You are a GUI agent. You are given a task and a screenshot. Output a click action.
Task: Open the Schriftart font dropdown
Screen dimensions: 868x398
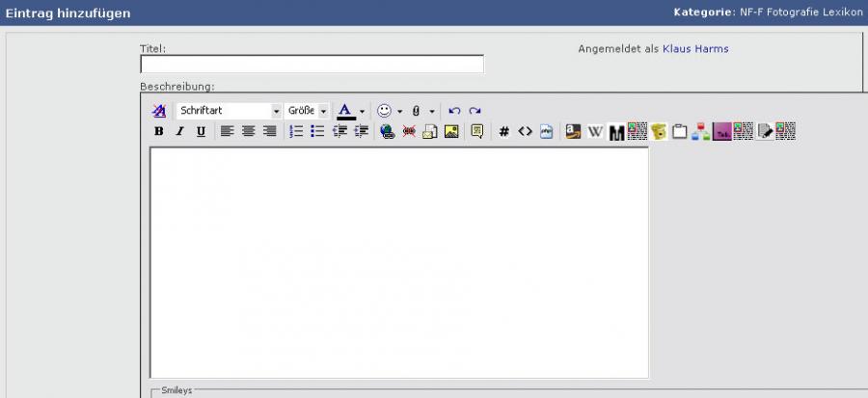click(230, 111)
